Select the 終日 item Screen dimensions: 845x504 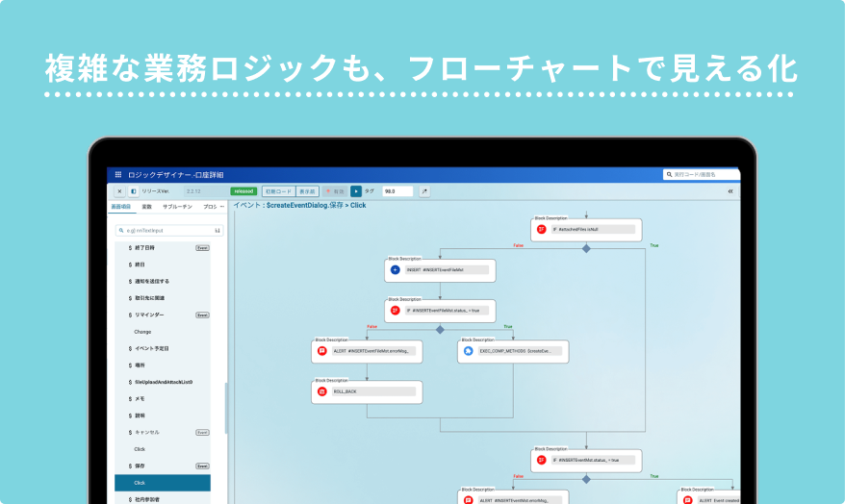pos(140,265)
